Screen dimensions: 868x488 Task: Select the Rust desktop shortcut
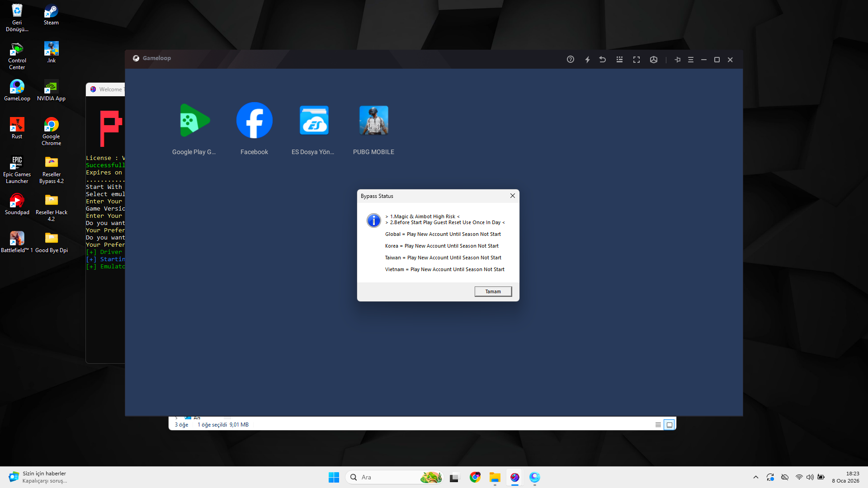pyautogui.click(x=17, y=128)
